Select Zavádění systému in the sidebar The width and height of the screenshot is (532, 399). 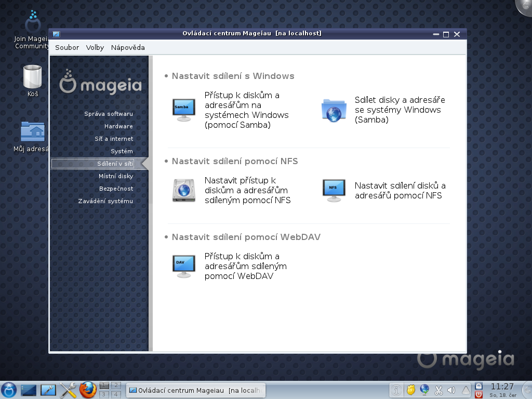(105, 201)
